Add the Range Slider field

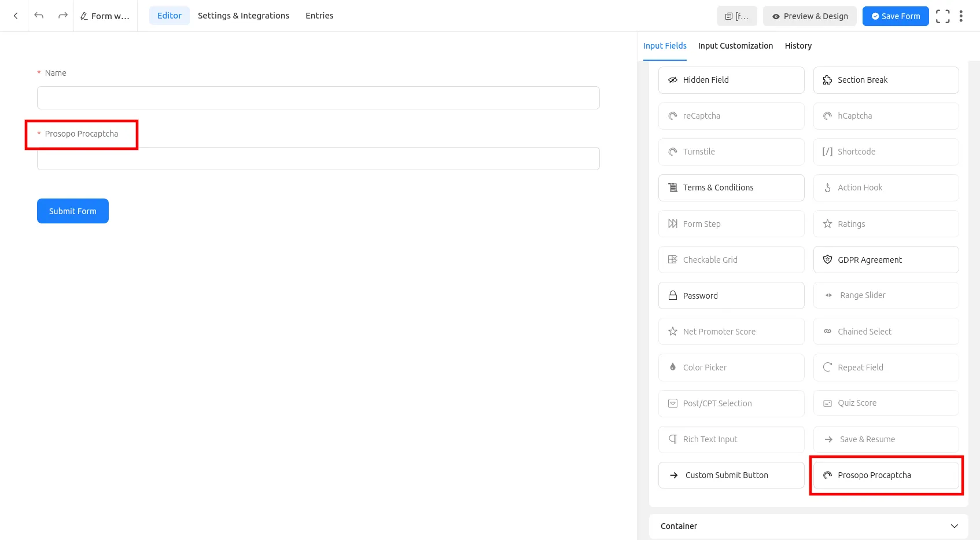pyautogui.click(x=886, y=295)
